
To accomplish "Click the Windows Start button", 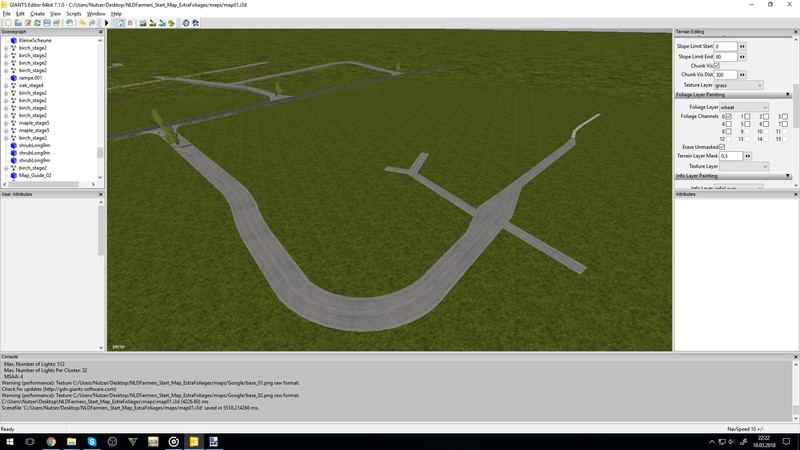I will (9, 441).
